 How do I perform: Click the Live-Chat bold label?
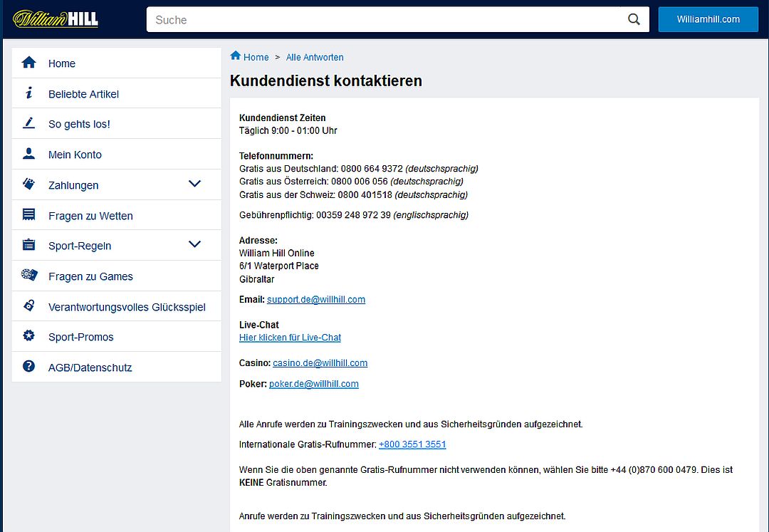coord(259,325)
